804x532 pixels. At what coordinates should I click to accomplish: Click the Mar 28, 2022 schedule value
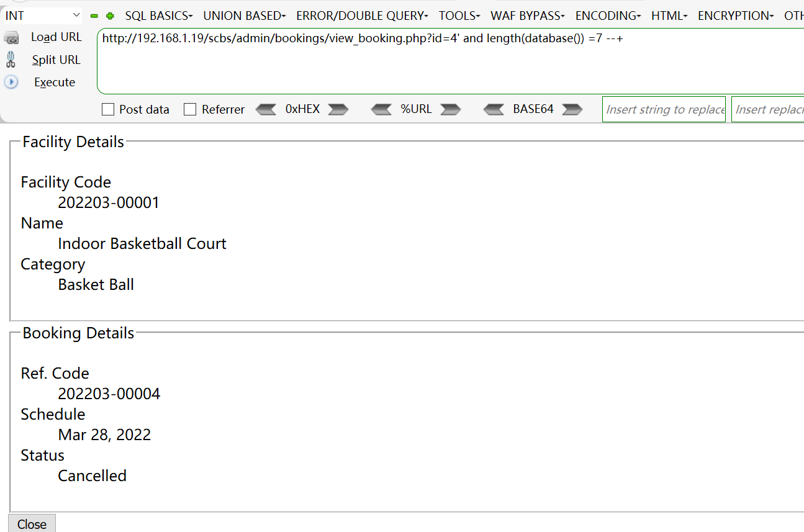[x=104, y=435]
